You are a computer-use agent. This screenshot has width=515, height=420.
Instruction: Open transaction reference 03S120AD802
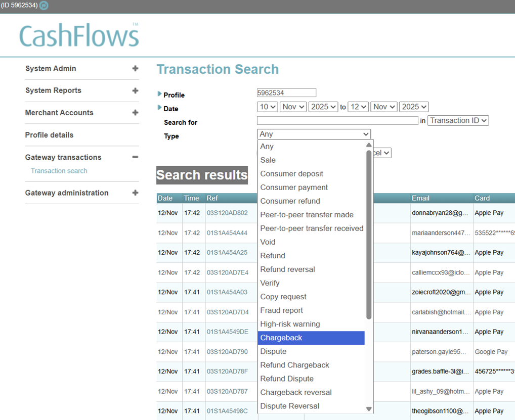[227, 213]
